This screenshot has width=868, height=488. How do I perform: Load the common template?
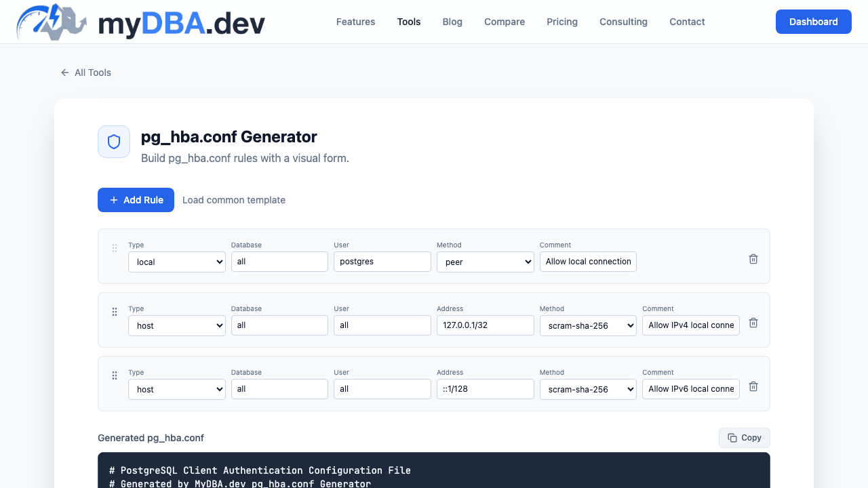[234, 200]
